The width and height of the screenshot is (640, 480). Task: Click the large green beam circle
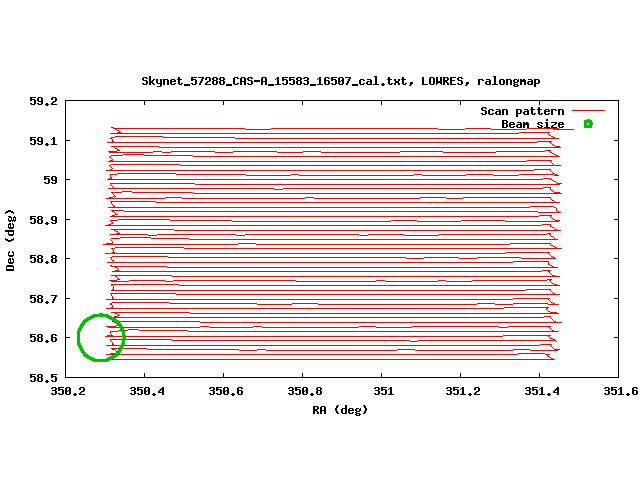(101, 338)
